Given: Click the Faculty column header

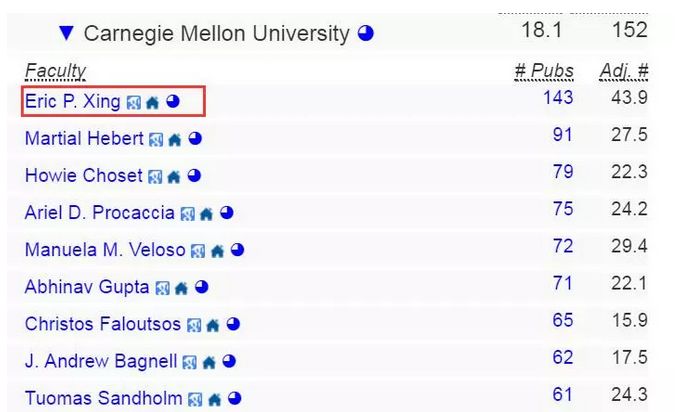Looking at the screenshot, I should click(x=55, y=71).
